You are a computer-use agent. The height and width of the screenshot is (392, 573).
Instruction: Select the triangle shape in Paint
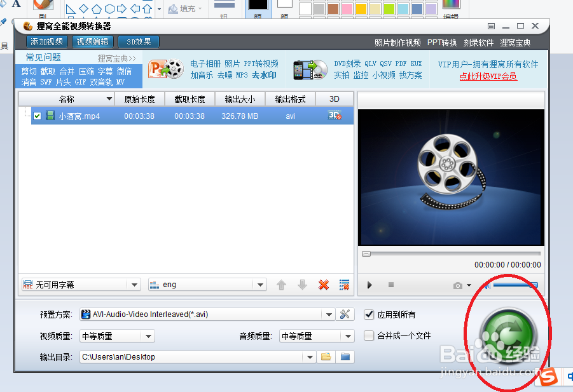pyautogui.click(x=71, y=9)
